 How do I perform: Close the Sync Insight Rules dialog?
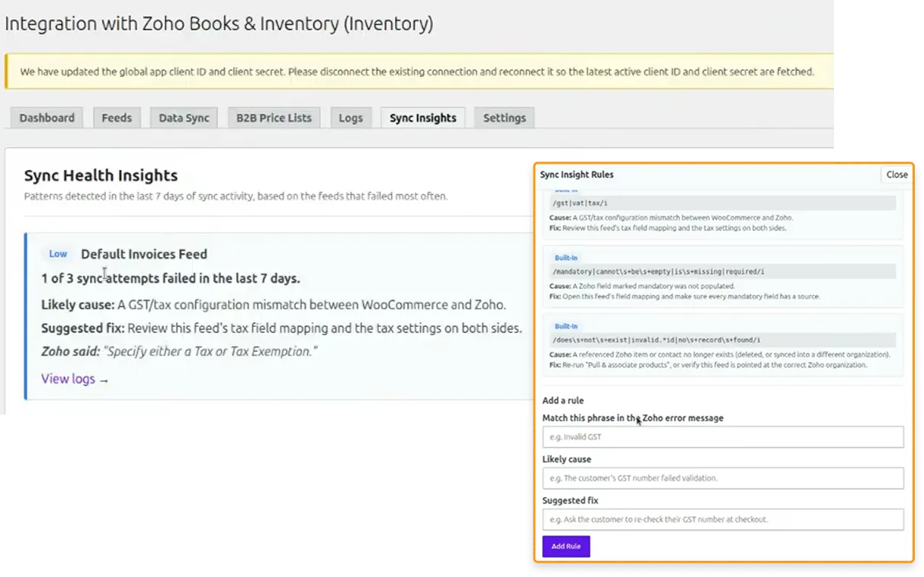(x=897, y=175)
